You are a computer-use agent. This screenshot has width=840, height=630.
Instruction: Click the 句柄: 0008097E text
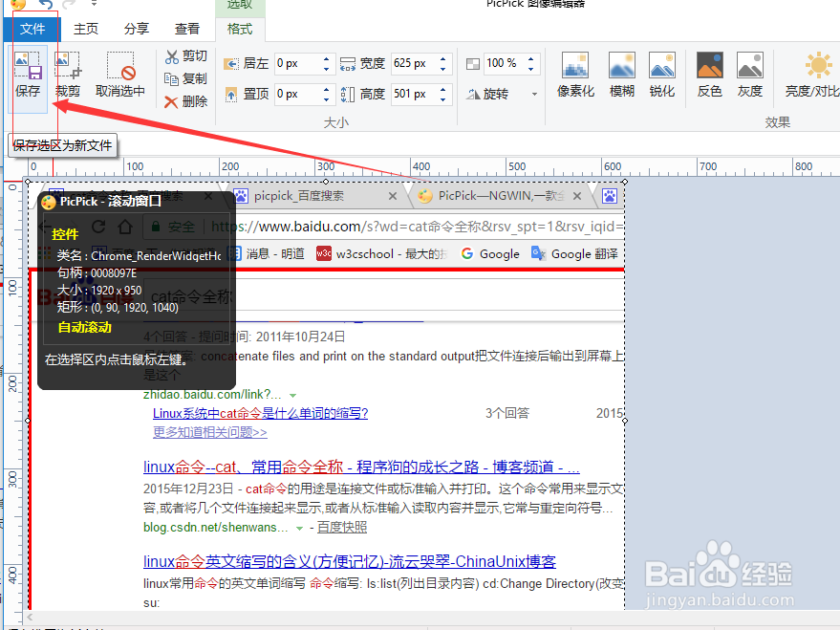[97, 273]
